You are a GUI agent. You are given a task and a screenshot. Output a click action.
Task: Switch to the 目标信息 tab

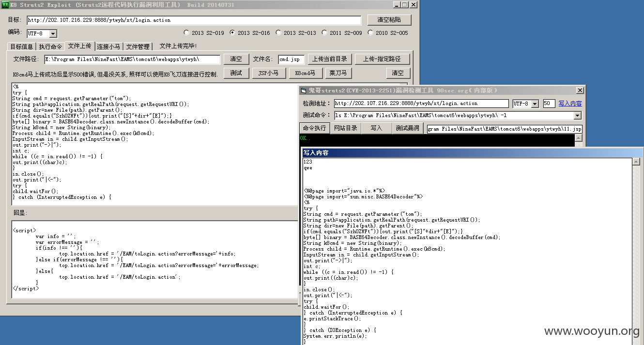pyautogui.click(x=22, y=46)
